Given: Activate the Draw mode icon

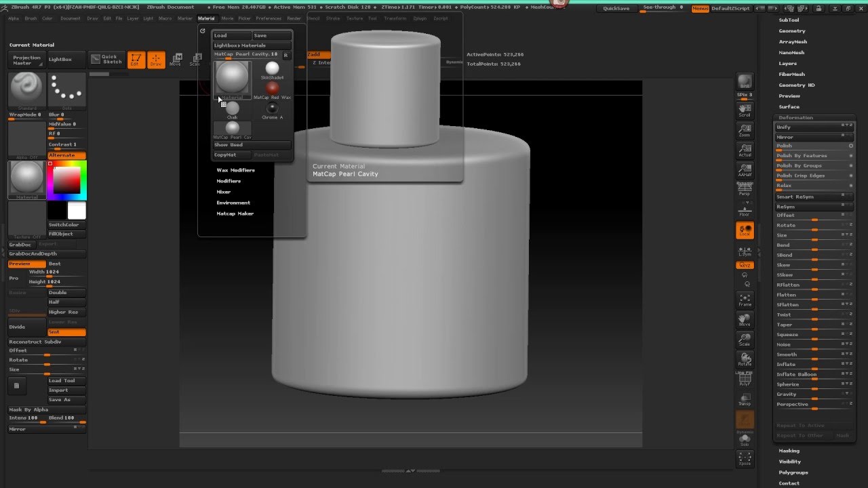Looking at the screenshot, I should click(156, 60).
